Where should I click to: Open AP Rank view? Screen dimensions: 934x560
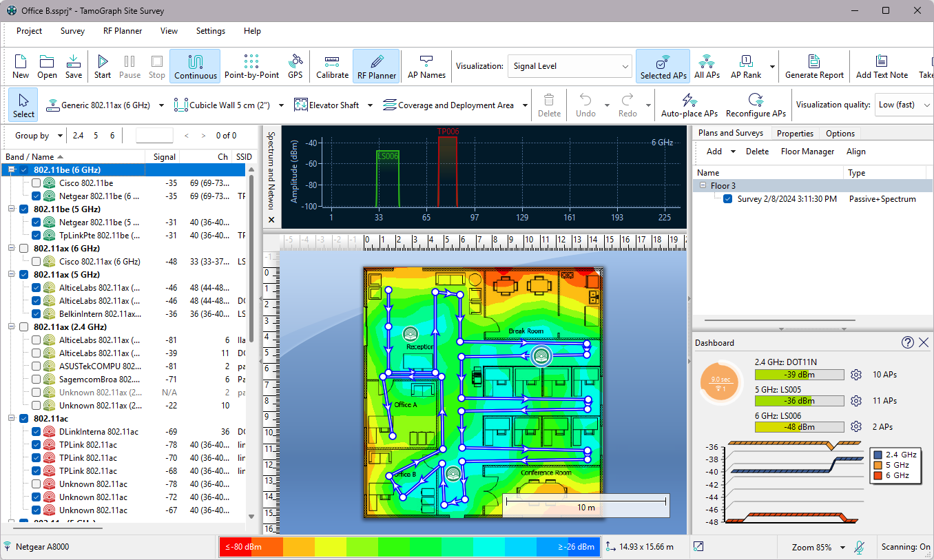pos(746,66)
